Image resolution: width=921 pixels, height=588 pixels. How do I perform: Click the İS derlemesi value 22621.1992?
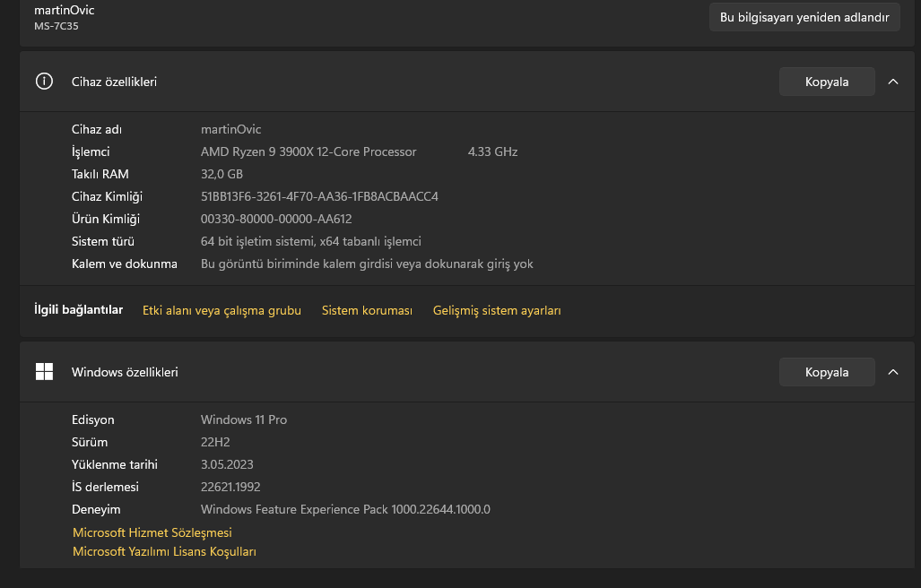point(230,487)
